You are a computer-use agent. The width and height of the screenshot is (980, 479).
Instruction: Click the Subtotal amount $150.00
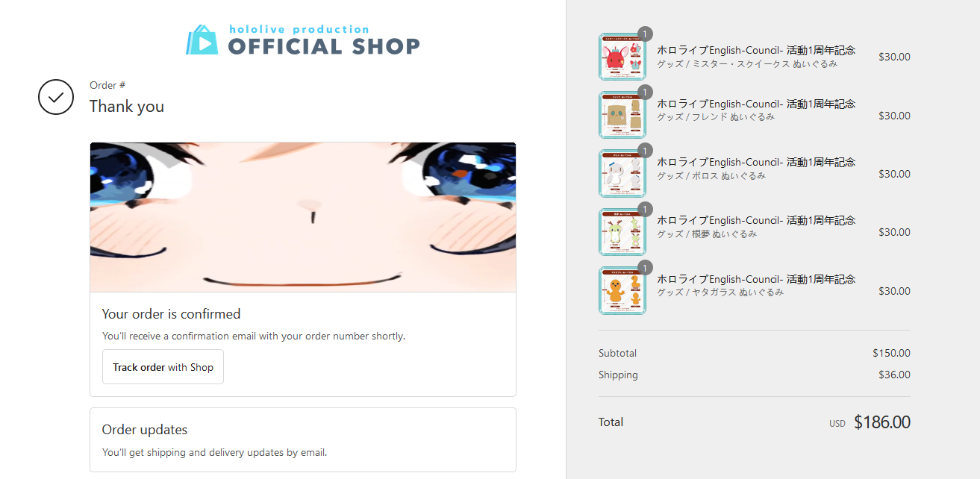point(891,353)
